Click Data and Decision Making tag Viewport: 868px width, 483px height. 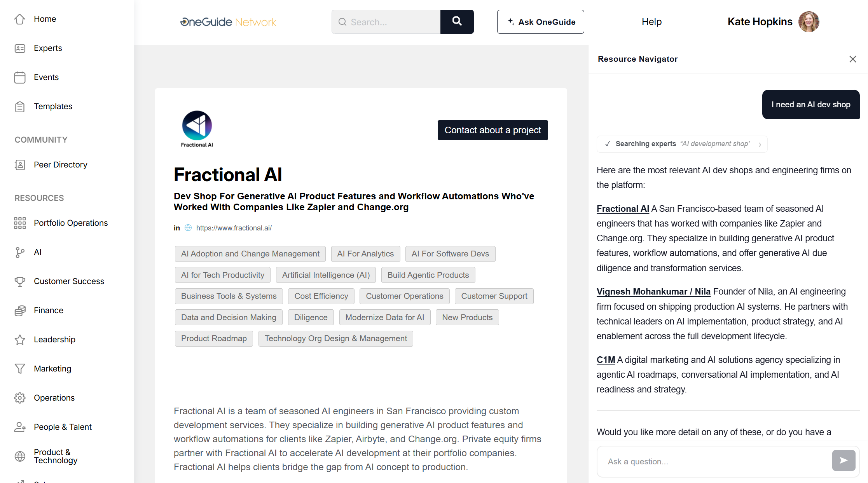click(x=229, y=317)
